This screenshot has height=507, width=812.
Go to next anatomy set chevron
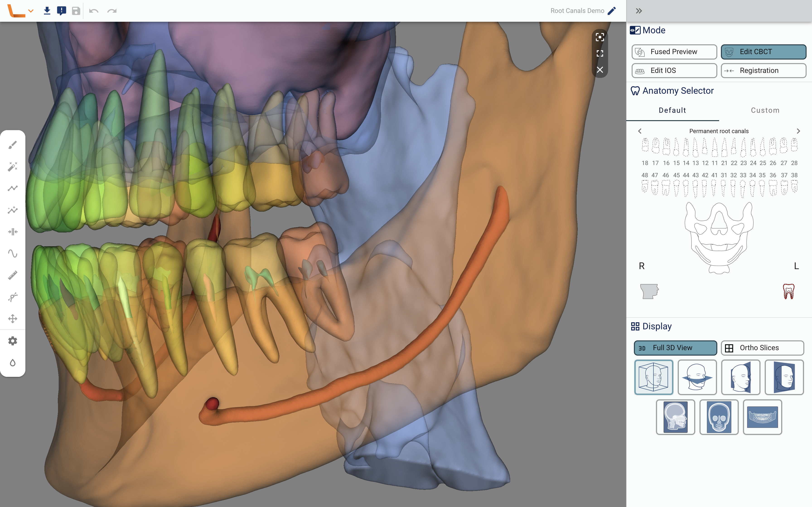click(x=798, y=131)
